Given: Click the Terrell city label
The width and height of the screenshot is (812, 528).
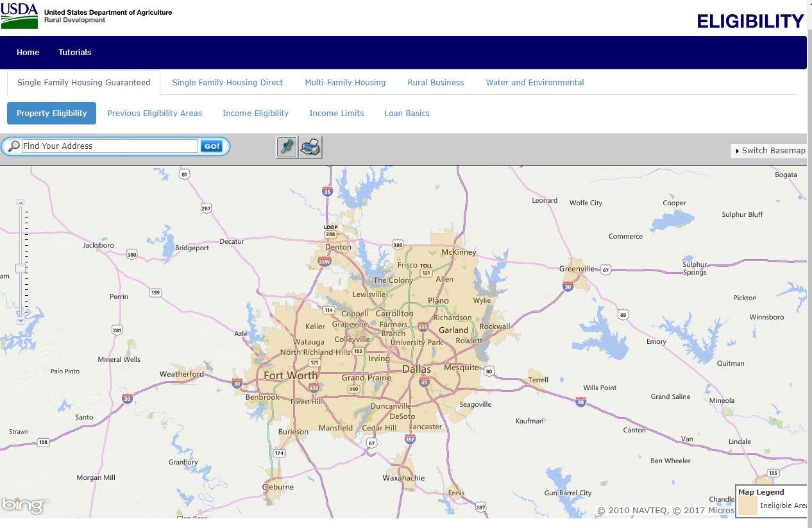Looking at the screenshot, I should (539, 380).
